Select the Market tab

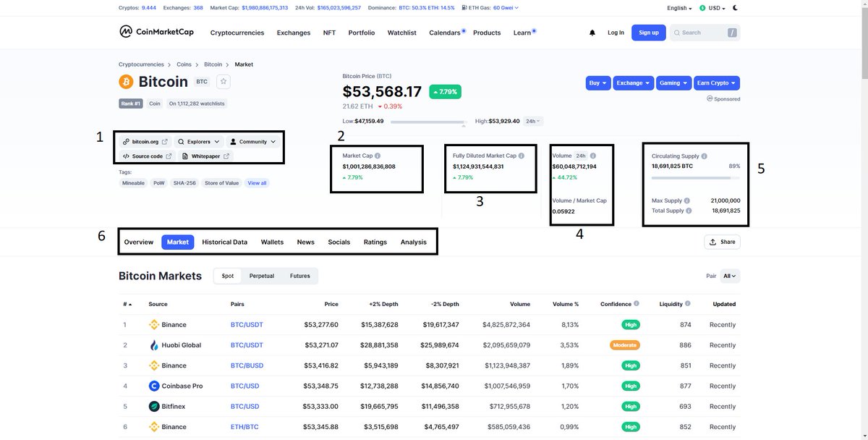178,242
